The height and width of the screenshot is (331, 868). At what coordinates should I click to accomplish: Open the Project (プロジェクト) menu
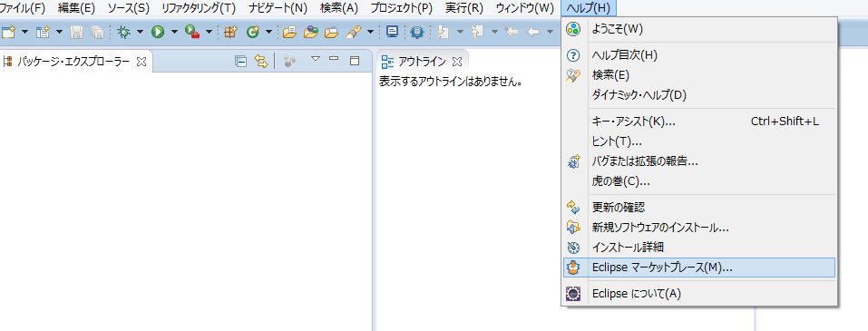pos(401,8)
